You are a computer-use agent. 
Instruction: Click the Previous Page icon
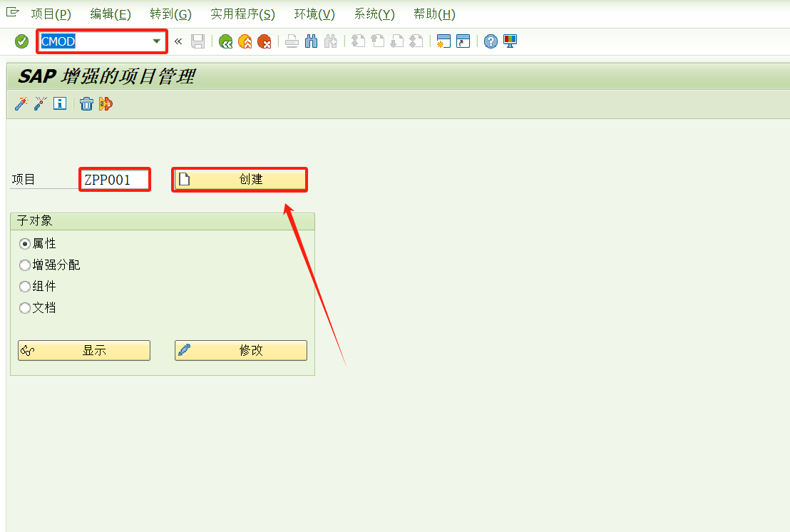pos(377,41)
